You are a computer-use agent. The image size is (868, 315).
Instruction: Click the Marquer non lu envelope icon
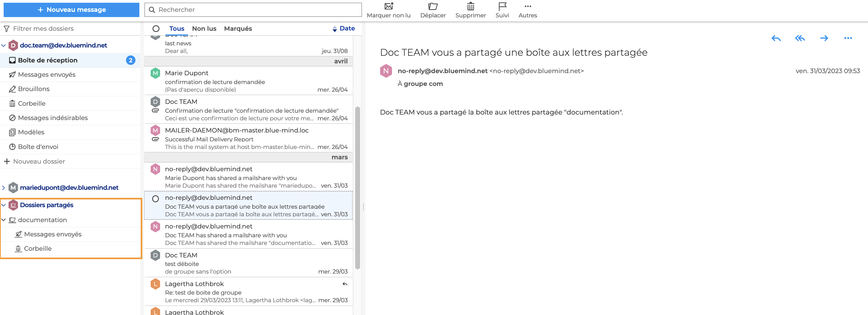[389, 6]
